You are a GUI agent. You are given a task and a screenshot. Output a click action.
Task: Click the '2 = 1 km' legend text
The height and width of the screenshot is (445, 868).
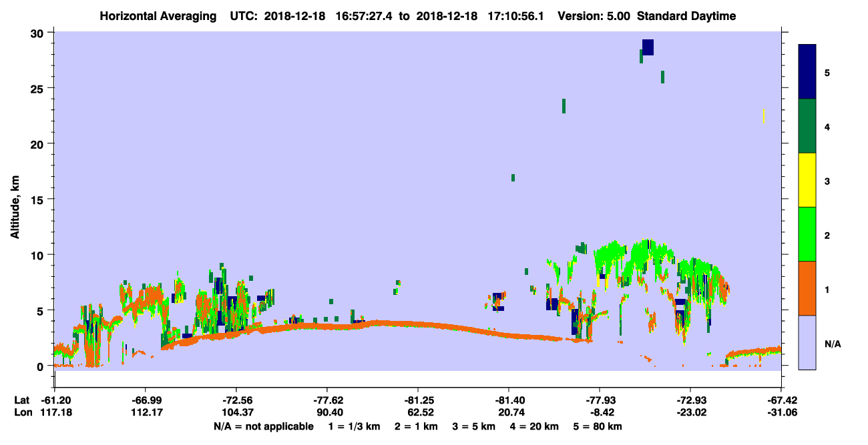418,426
